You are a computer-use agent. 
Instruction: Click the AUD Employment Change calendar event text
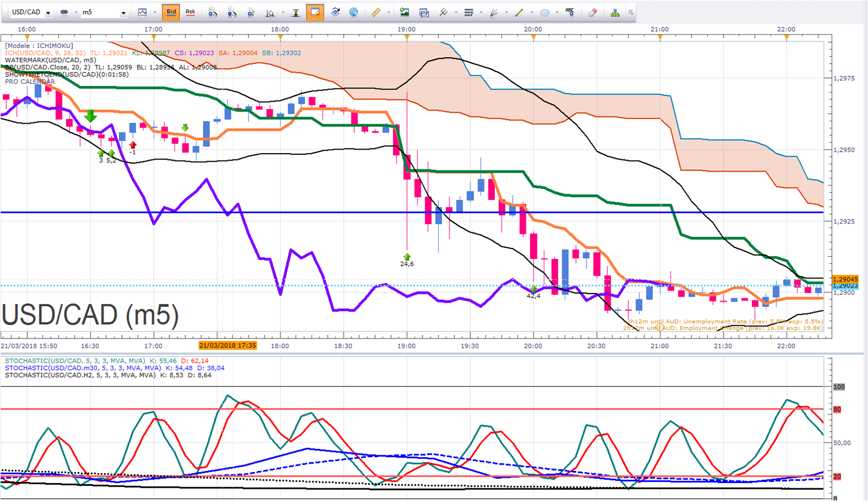pos(723,328)
